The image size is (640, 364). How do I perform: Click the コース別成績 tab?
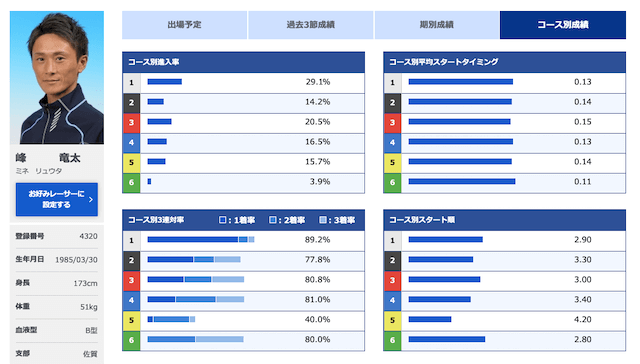tap(563, 25)
